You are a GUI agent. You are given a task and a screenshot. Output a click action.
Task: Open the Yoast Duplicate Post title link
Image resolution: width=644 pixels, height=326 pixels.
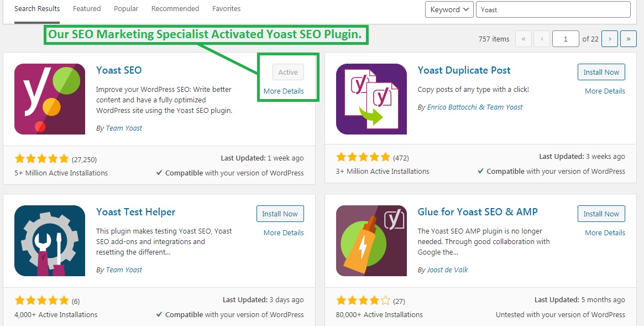(x=464, y=70)
